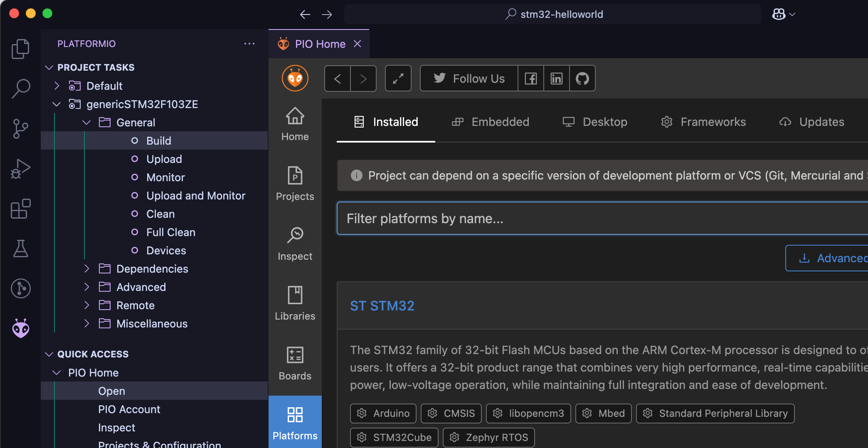Switch to the Embedded platforms tab
868x448 pixels.
tap(491, 122)
